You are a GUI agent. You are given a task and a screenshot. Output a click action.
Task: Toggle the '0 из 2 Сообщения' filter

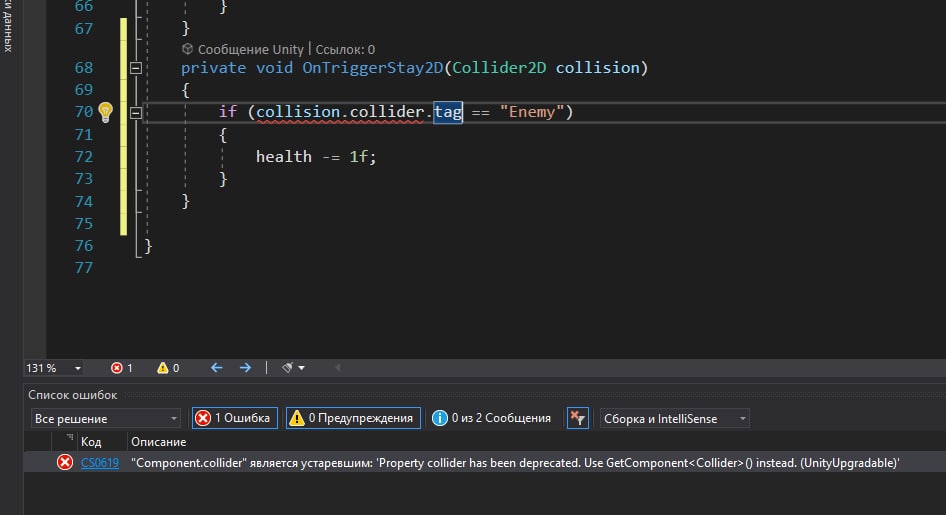tap(491, 418)
